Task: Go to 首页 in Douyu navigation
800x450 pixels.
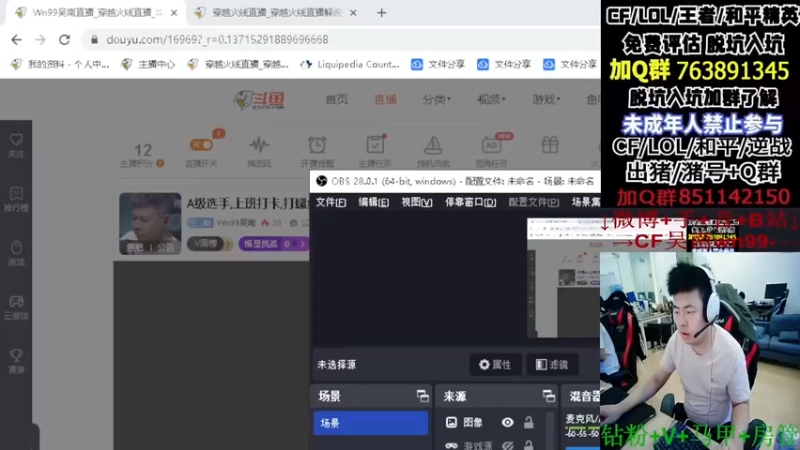Action: (x=337, y=99)
